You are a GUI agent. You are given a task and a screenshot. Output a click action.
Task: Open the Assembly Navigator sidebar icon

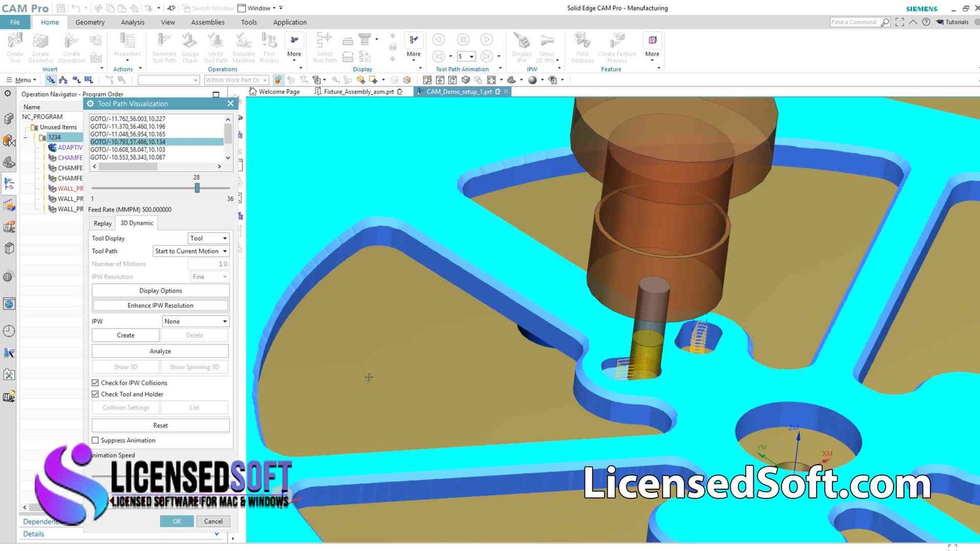point(9,118)
